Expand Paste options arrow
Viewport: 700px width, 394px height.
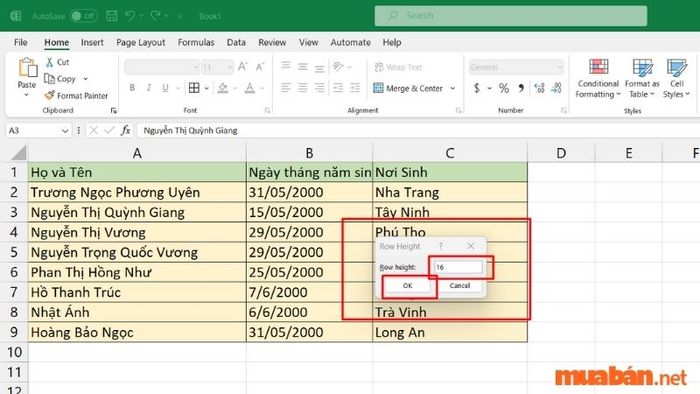pos(26,95)
